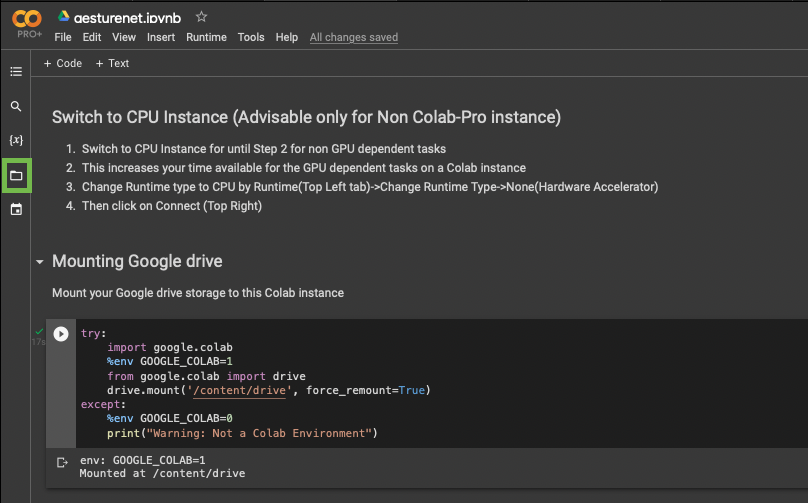Click the Drive icon beside notebook name
This screenshot has width=808, height=503.
63,16
